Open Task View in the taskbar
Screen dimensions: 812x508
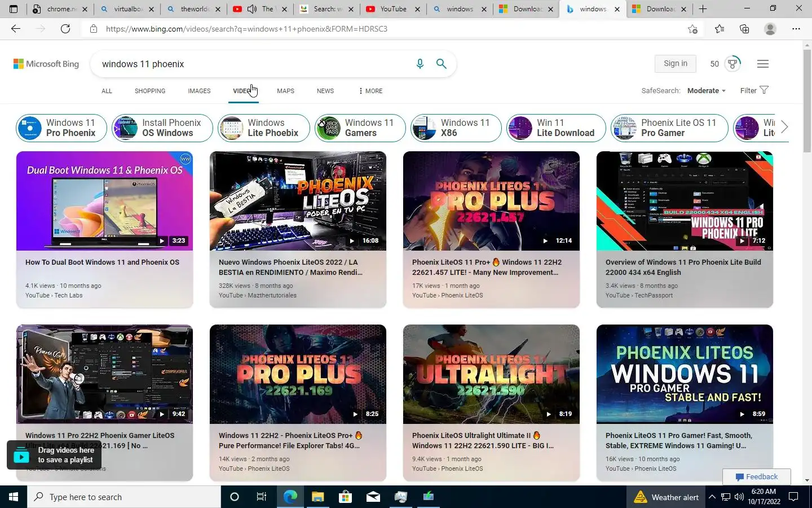(262, 497)
